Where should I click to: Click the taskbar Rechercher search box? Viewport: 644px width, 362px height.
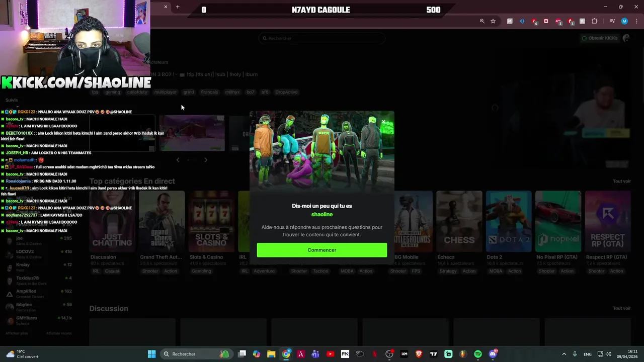pos(196,354)
